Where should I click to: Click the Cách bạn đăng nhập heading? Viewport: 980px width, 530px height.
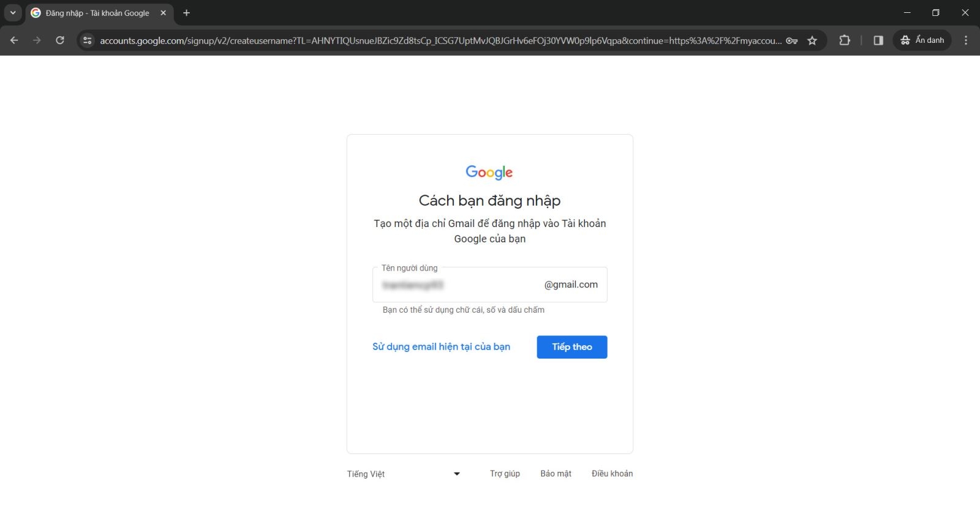pos(490,201)
